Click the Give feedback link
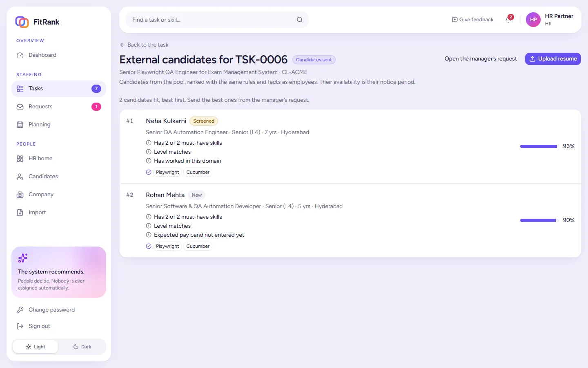The height and width of the screenshot is (368, 588). click(x=472, y=20)
